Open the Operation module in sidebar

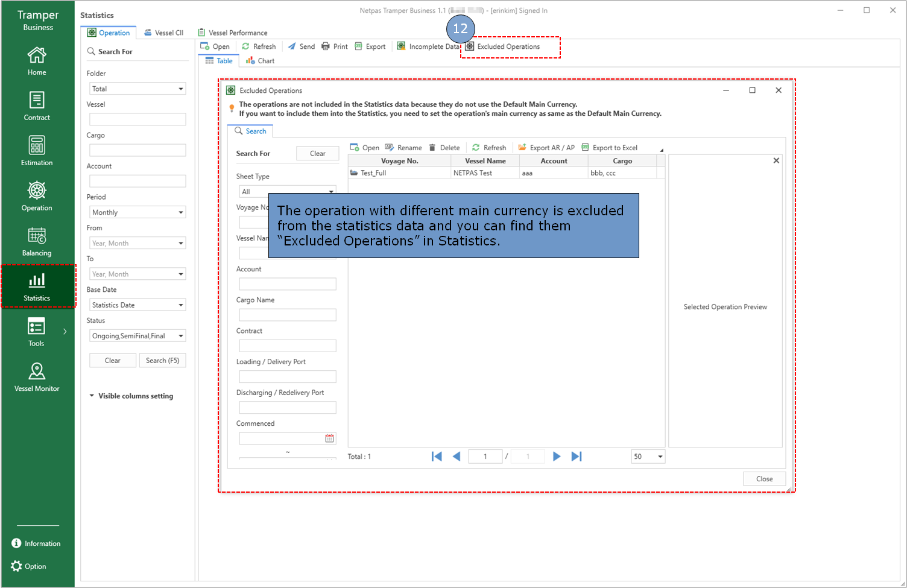[37, 195]
